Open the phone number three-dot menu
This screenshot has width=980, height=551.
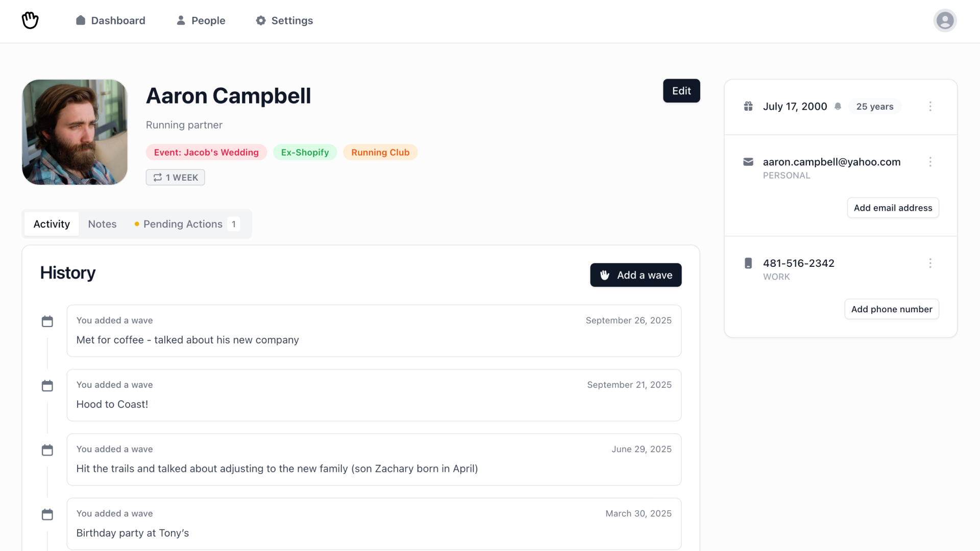point(930,263)
